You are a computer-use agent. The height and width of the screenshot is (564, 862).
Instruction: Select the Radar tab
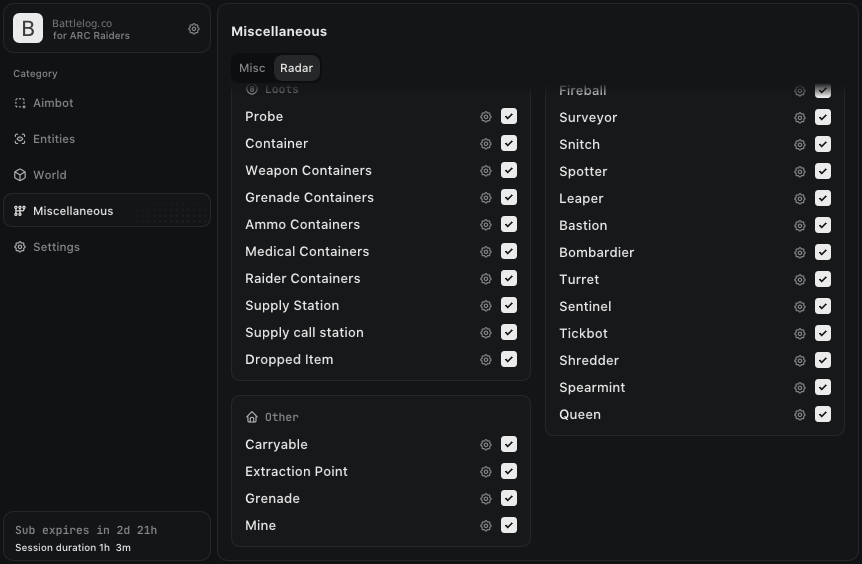click(x=296, y=68)
